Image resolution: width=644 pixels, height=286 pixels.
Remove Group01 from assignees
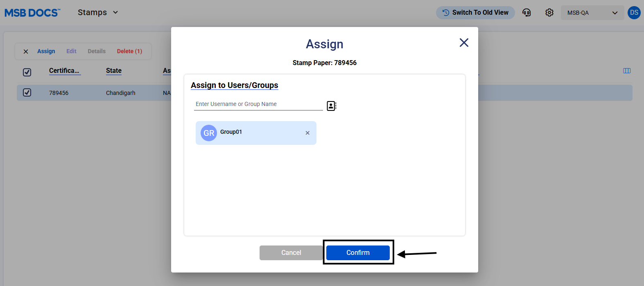coord(307,133)
